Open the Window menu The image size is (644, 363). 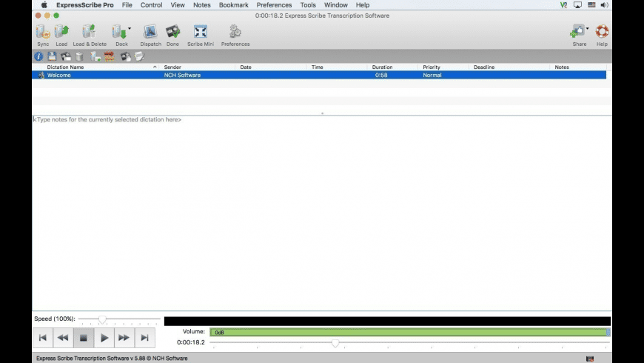(335, 5)
